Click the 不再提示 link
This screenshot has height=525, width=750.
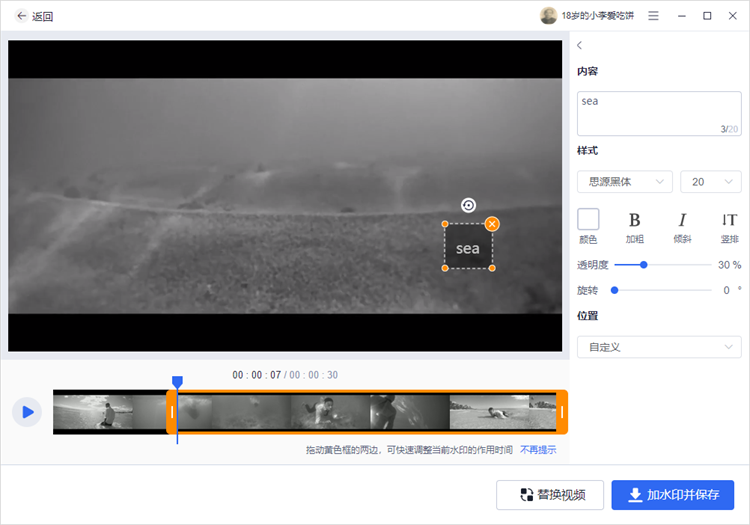[x=538, y=450]
